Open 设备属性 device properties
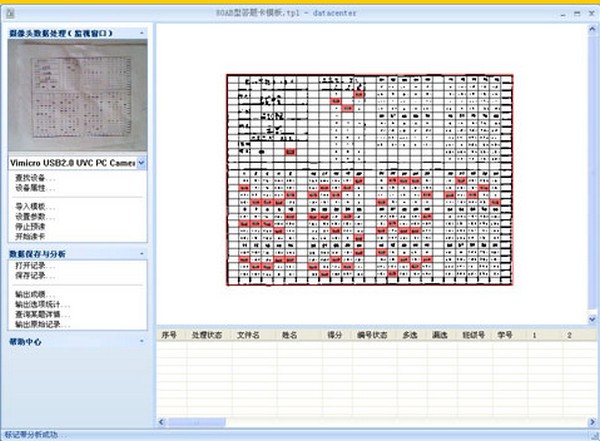 pos(35,188)
